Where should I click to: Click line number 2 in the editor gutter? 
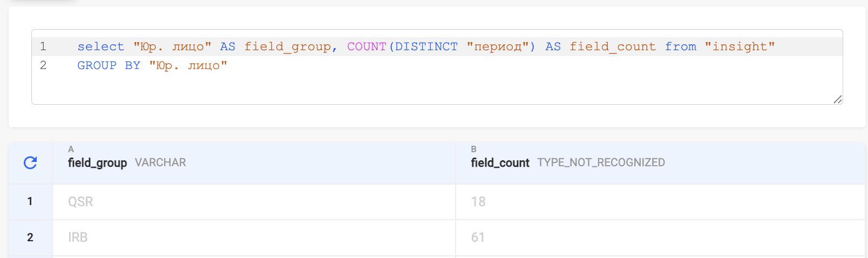(43, 65)
